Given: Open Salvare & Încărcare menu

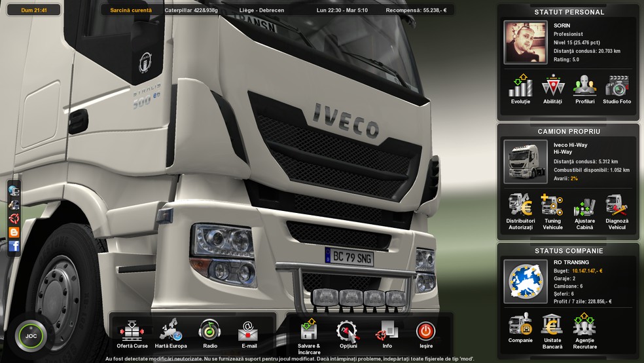Looking at the screenshot, I should tap(309, 332).
